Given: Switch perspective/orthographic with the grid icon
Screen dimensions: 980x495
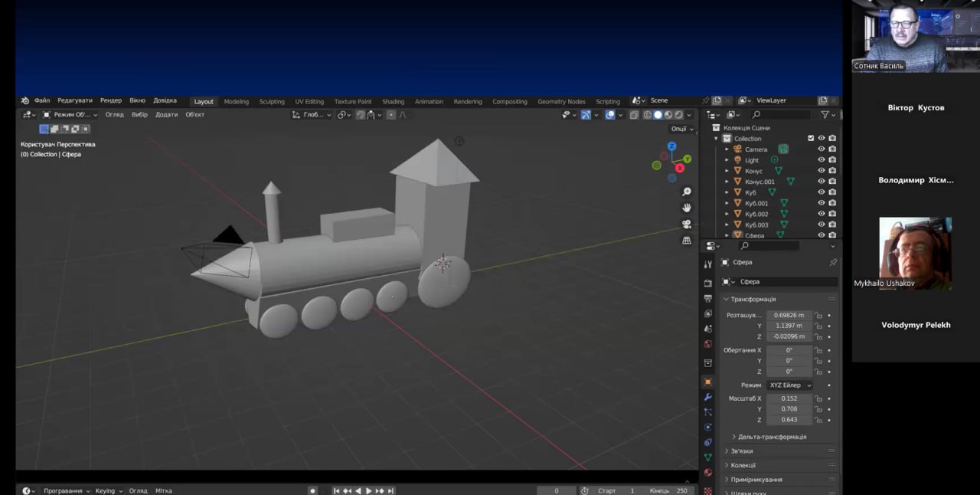Looking at the screenshot, I should [687, 240].
